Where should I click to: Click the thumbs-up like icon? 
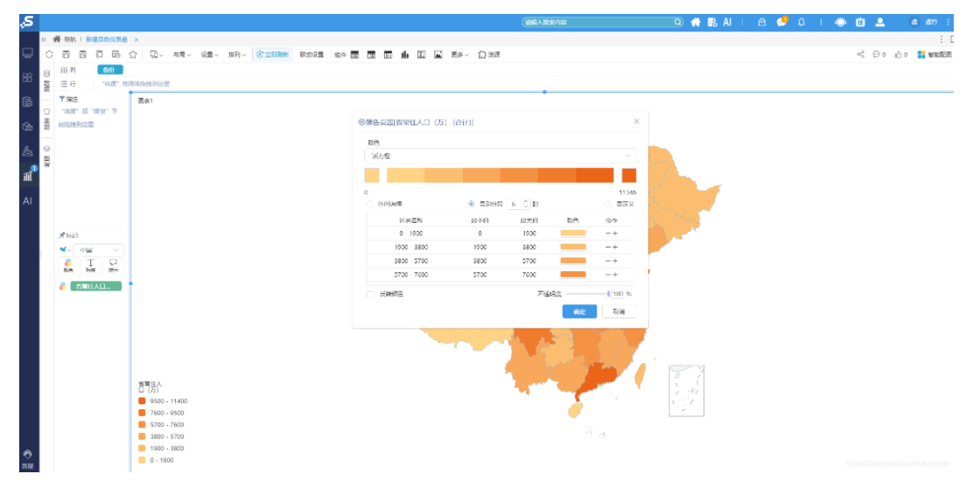[898, 54]
